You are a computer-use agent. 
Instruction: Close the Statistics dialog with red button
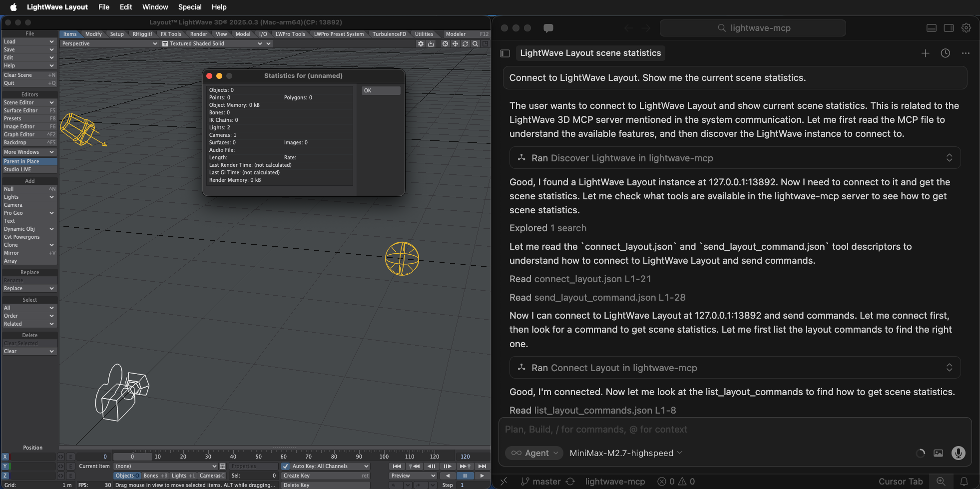[x=209, y=76]
